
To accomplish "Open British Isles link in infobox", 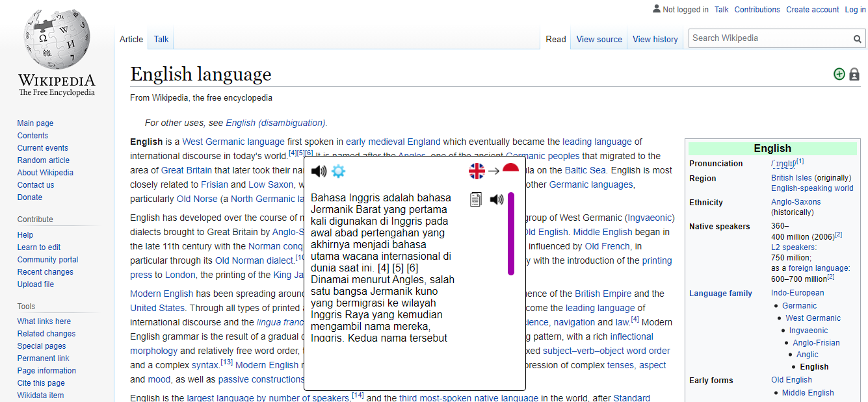I will [x=791, y=178].
